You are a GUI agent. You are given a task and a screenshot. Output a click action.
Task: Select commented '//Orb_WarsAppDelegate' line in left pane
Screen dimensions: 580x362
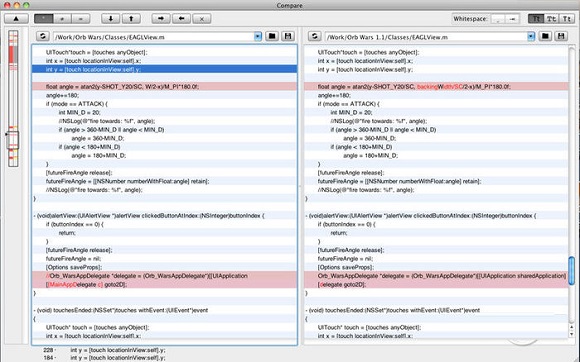165,276
